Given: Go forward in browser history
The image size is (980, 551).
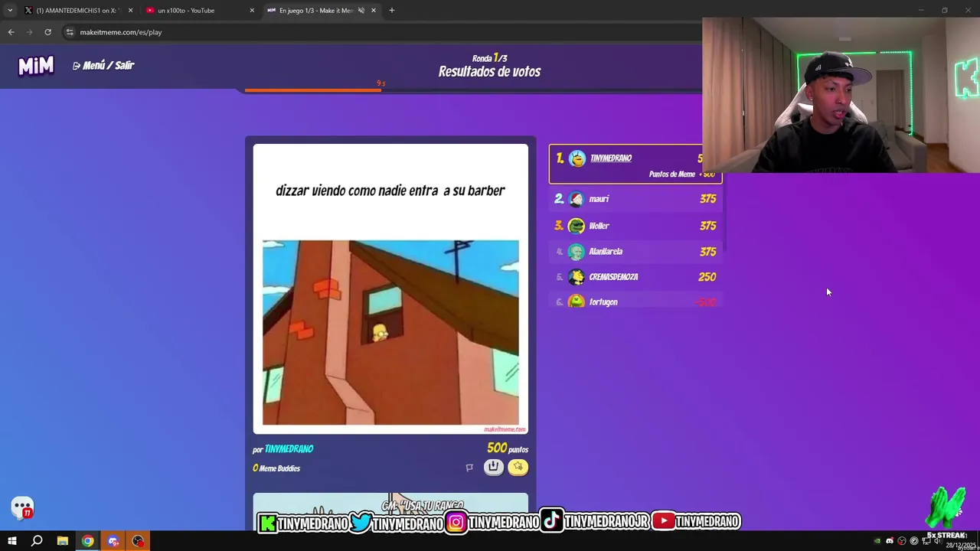Looking at the screenshot, I should [x=30, y=32].
